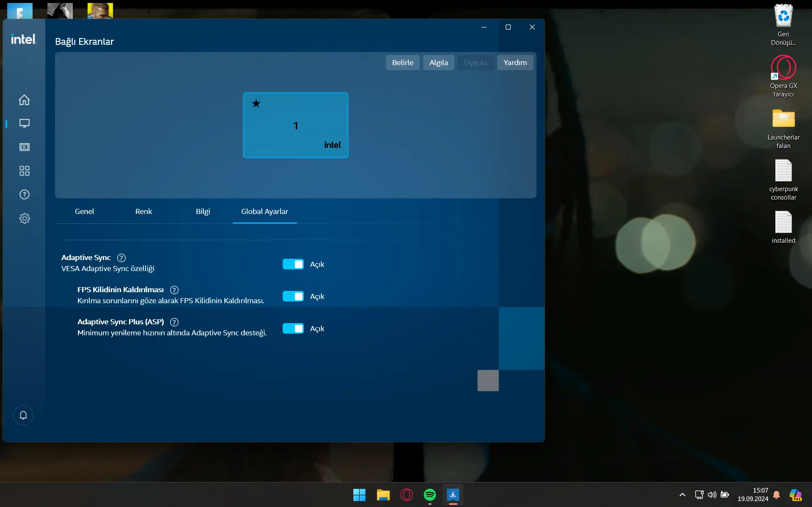812x507 pixels.
Task: Show help for FPS Kilidinin Kaldırılması
Action: point(174,290)
